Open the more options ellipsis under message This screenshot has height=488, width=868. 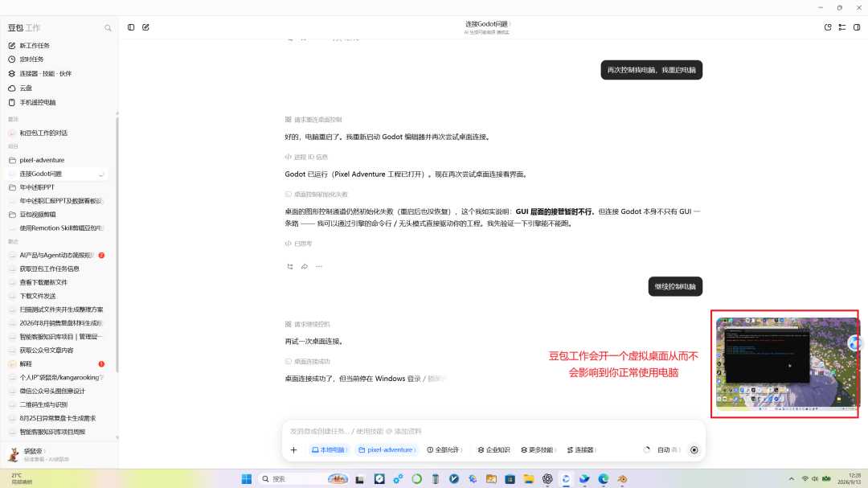coord(319,266)
